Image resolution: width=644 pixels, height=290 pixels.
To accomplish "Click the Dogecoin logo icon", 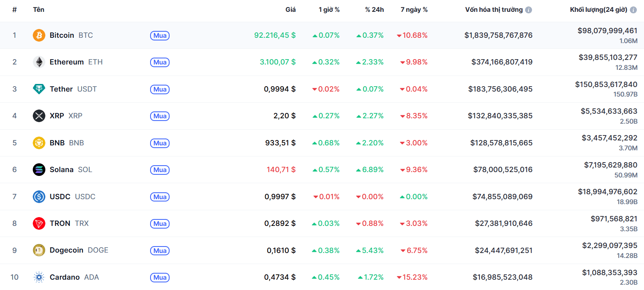I will 39,250.
